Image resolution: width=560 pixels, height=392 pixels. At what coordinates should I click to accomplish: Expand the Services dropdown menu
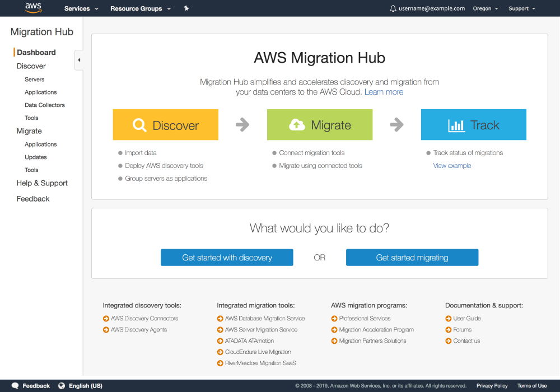[81, 8]
